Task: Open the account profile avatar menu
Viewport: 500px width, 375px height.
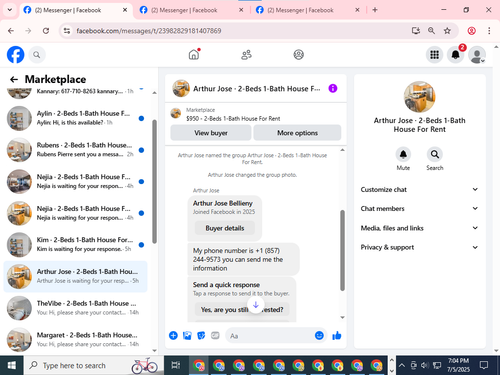Action: pyautogui.click(x=477, y=55)
